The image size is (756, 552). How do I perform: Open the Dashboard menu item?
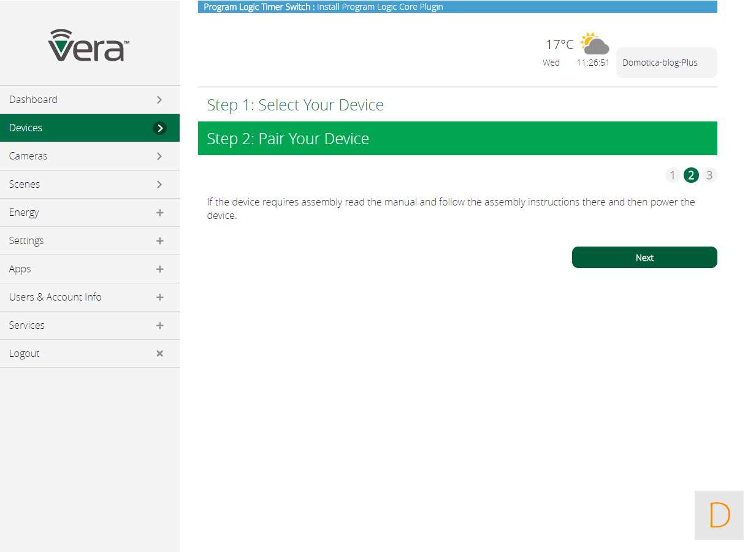[x=34, y=100]
